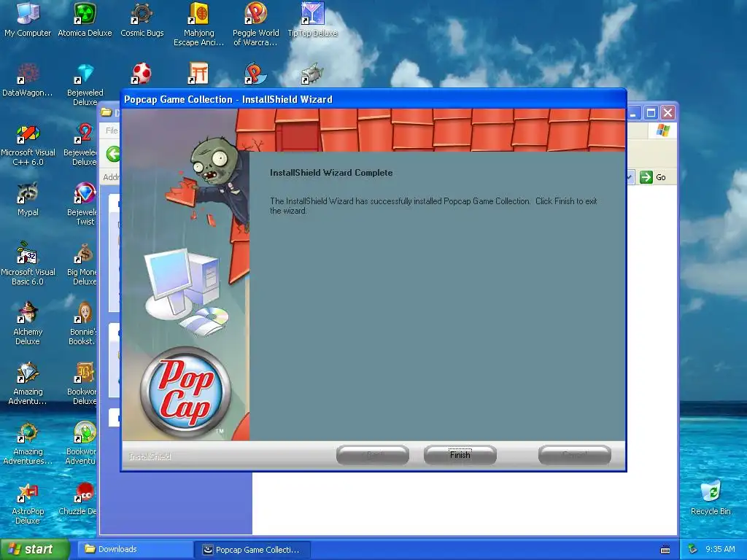This screenshot has width=747, height=560.
Task: Select the Peggle icon below Peggle World of Warcraft
Action: point(255,74)
